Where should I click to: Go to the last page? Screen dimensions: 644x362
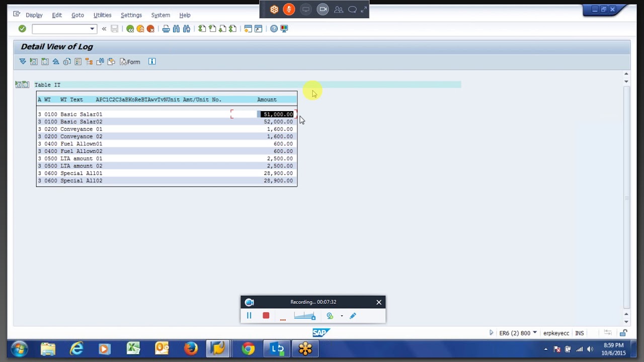[232, 29]
